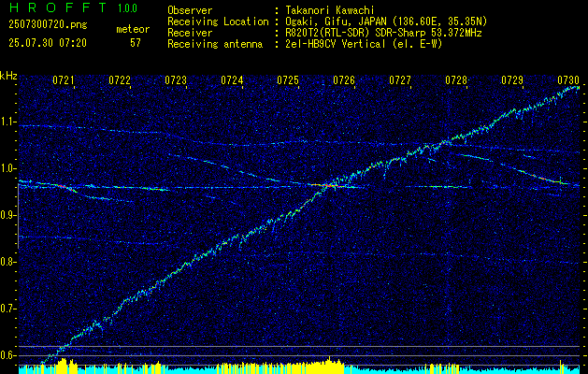Click the Receiving antenna field label
Viewport: 588px width, 374px height.
pyautogui.click(x=215, y=44)
